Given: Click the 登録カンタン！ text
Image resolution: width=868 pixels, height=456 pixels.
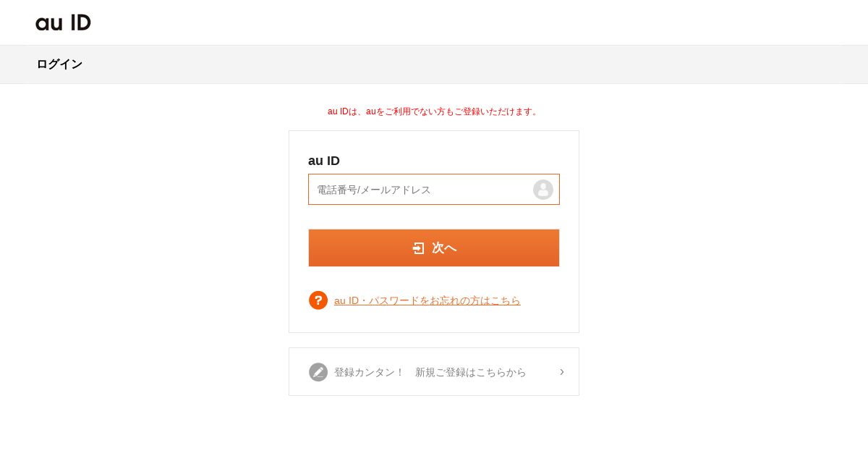Looking at the screenshot, I should (x=369, y=372).
